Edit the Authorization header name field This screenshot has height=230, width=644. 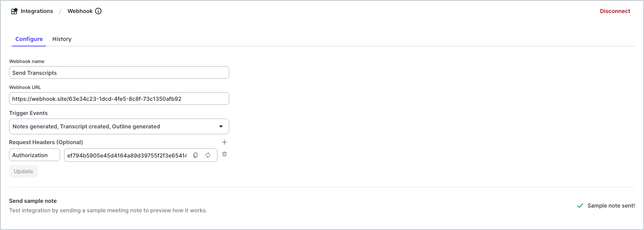tap(35, 155)
